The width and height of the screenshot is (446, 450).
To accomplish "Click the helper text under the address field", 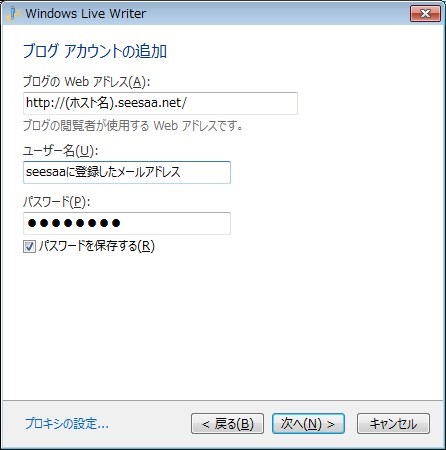I will click(x=133, y=126).
